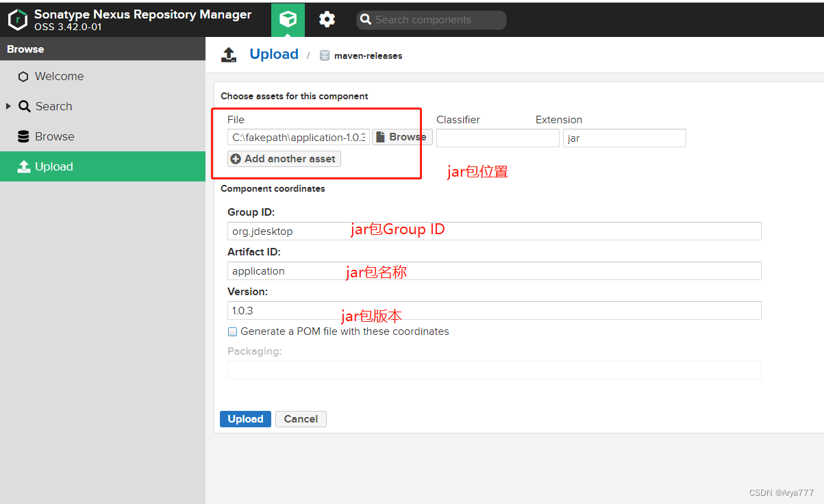The image size is (824, 504).
Task: Click Add another asset button
Action: [x=284, y=159]
